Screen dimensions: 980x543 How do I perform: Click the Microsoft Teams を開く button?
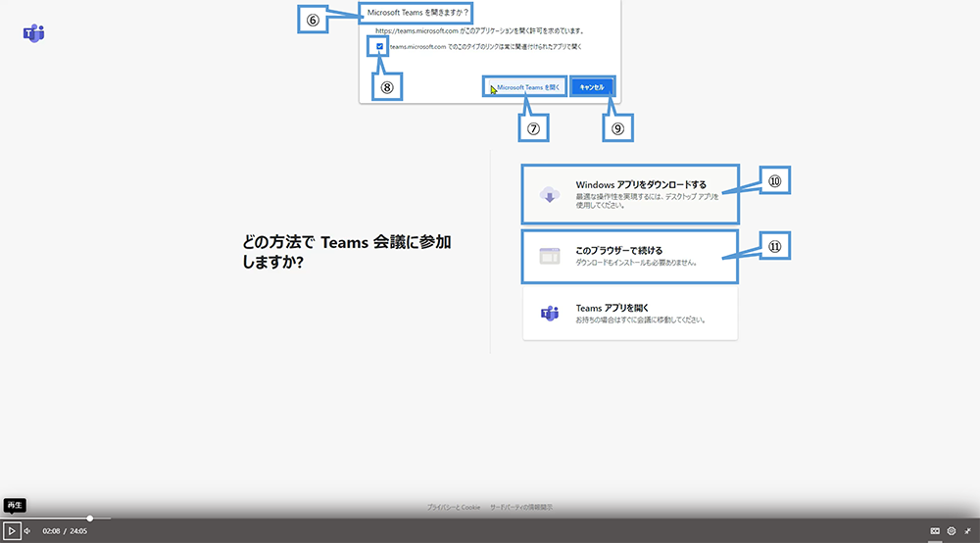(x=524, y=87)
